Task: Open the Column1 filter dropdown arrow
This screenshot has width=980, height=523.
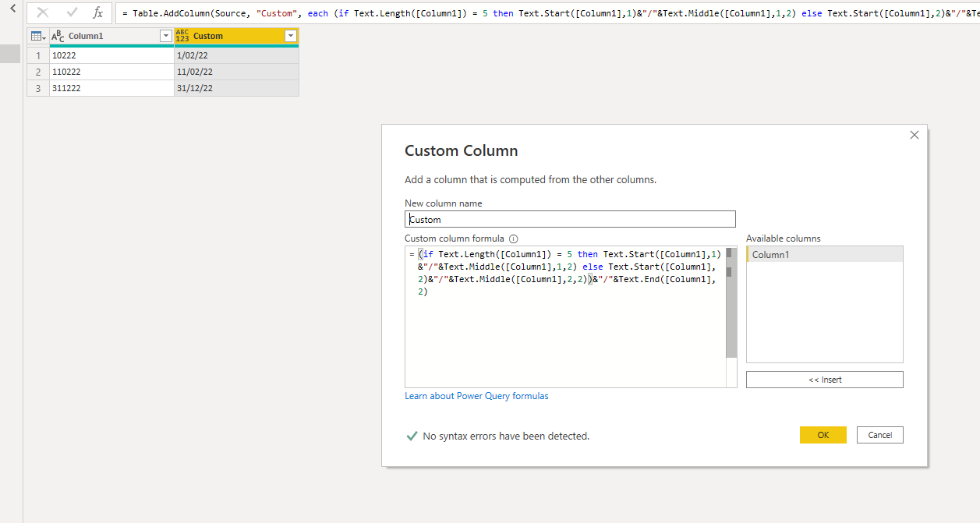Action: [165, 36]
